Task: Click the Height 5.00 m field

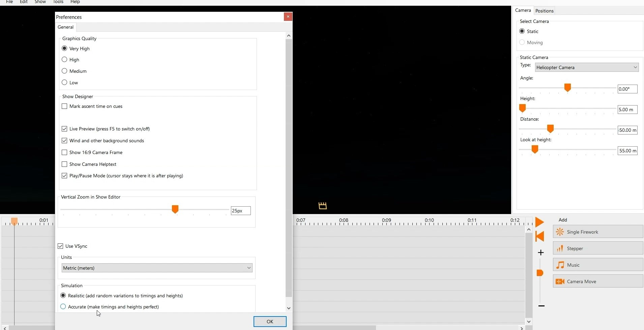Action: tap(627, 110)
